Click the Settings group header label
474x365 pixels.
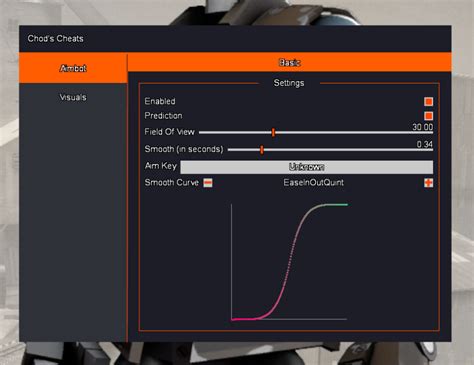[x=289, y=83]
